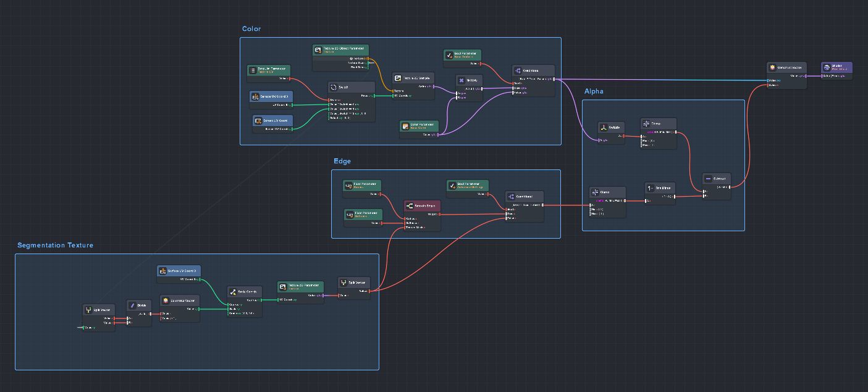Click the Construct Vector node beside Shader
Image resolution: width=868 pixels, height=392 pixels.
pos(786,68)
